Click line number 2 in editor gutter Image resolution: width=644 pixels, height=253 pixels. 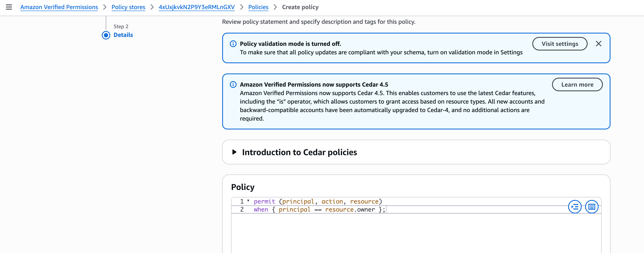point(242,210)
